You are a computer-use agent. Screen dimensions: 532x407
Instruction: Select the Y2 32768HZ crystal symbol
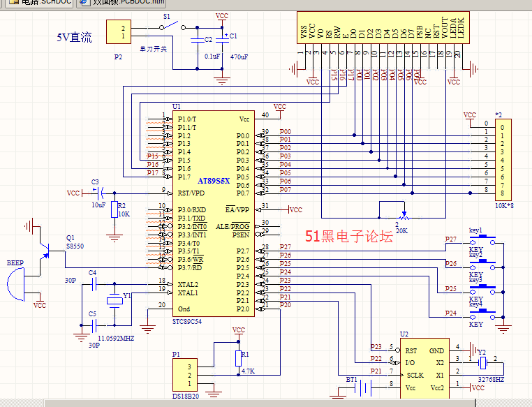click(x=482, y=363)
